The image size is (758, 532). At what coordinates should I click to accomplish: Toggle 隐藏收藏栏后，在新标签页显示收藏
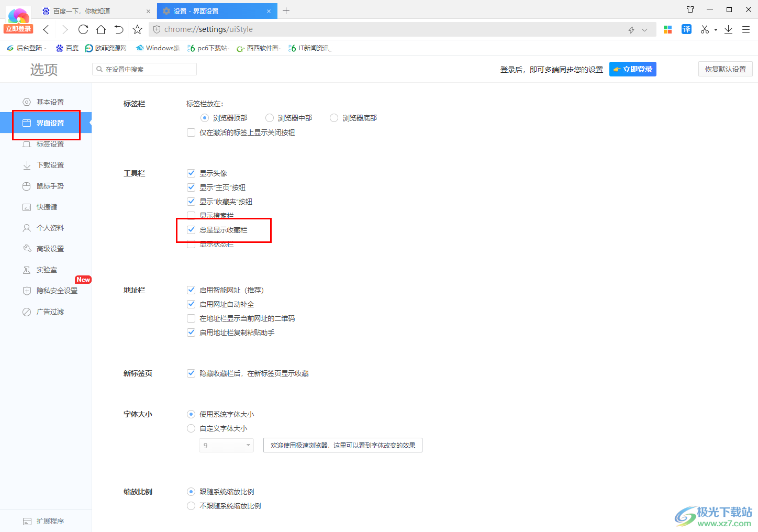tap(191, 373)
